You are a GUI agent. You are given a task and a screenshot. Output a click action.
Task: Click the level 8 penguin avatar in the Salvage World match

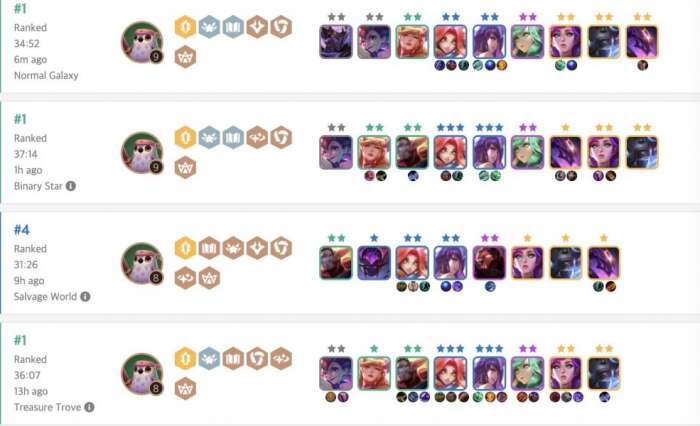(142, 263)
